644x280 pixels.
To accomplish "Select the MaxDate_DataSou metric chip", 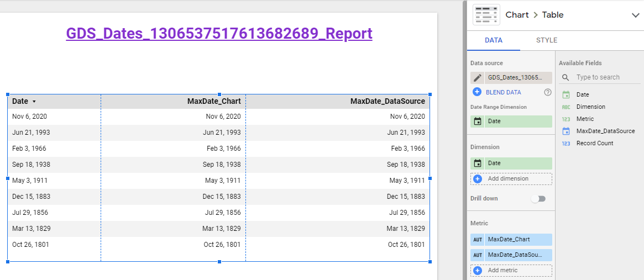I will coord(511,255).
